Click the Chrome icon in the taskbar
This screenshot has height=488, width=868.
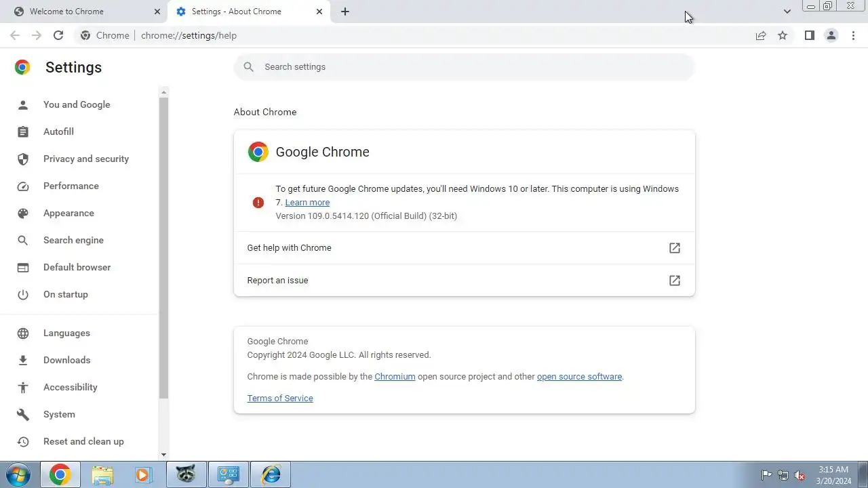pyautogui.click(x=60, y=474)
